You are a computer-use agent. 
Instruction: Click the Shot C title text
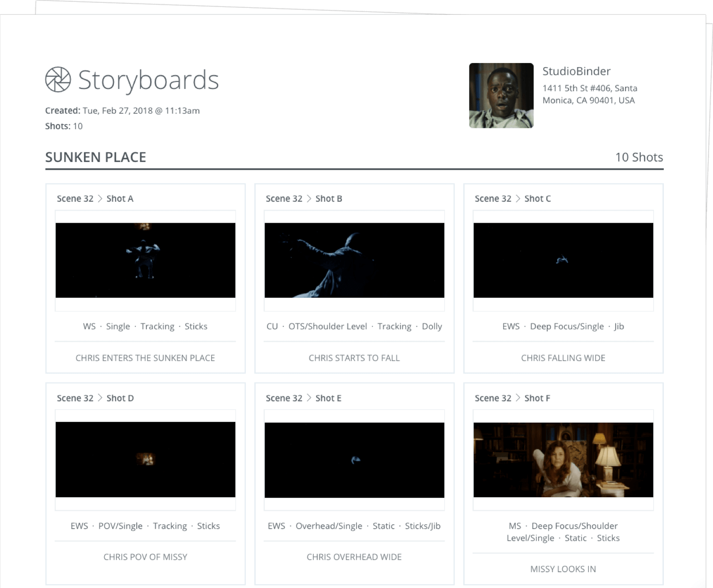pos(538,199)
